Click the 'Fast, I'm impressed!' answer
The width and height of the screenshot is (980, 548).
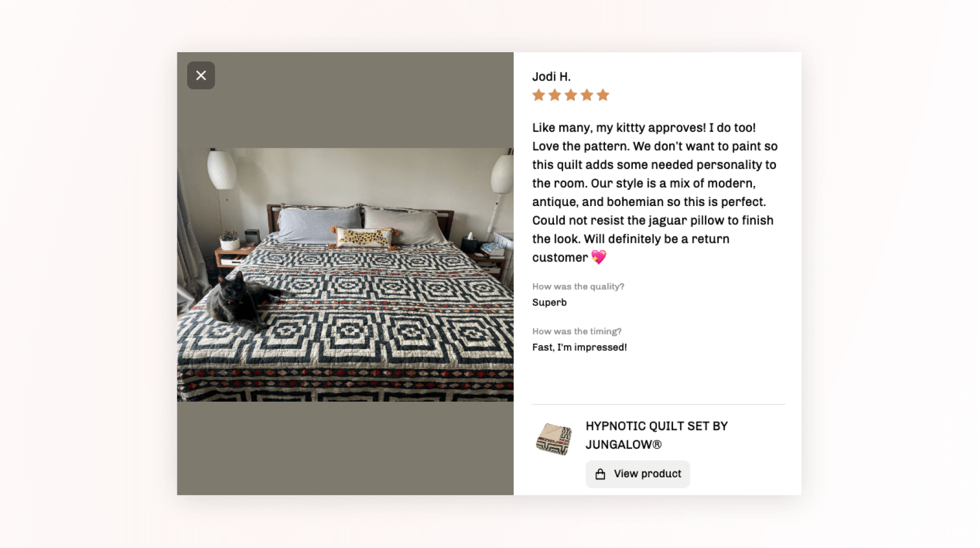coord(580,347)
